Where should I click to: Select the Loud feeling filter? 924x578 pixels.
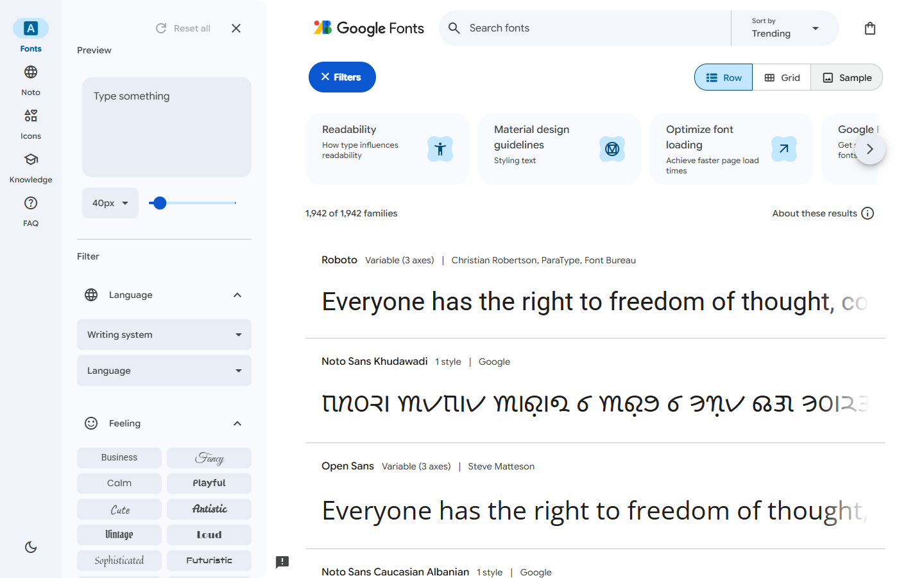coord(209,535)
